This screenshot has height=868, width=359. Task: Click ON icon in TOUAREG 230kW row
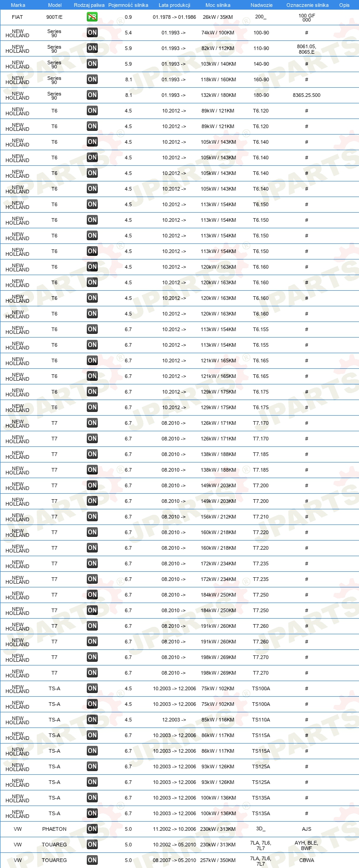click(x=92, y=845)
